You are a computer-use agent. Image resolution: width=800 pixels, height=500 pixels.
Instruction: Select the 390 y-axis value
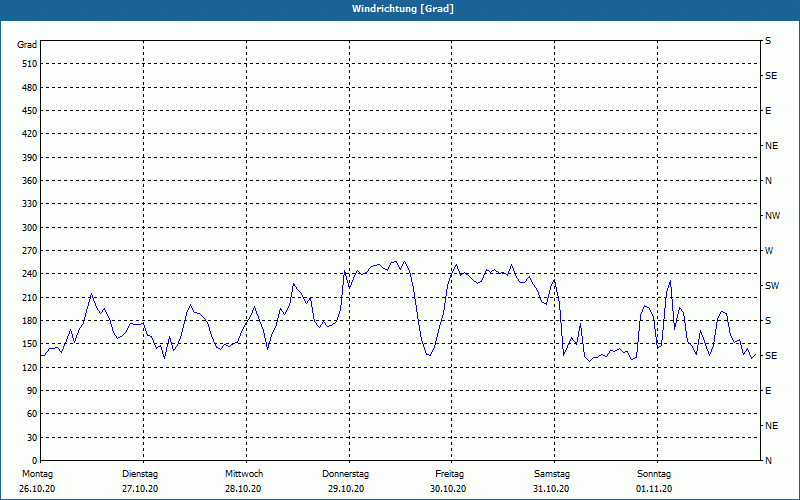[x=29, y=158]
